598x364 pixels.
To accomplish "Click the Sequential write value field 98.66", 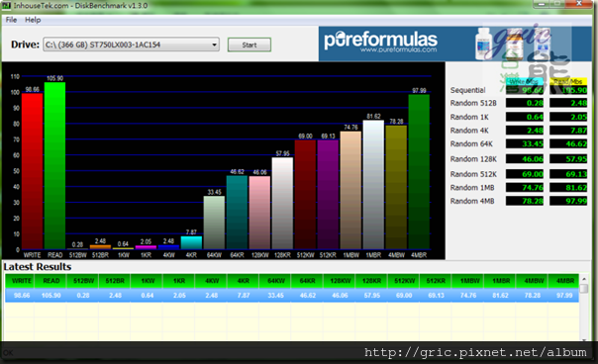I will click(x=525, y=90).
